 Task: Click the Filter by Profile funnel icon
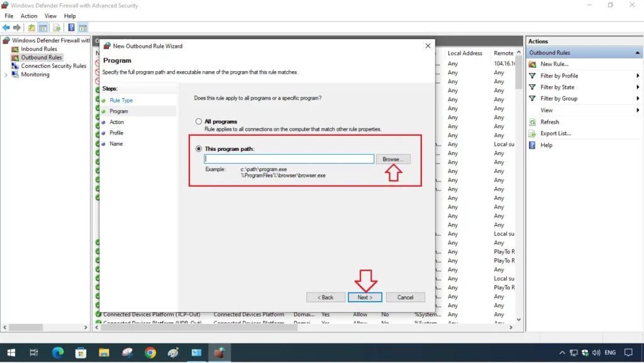[533, 75]
